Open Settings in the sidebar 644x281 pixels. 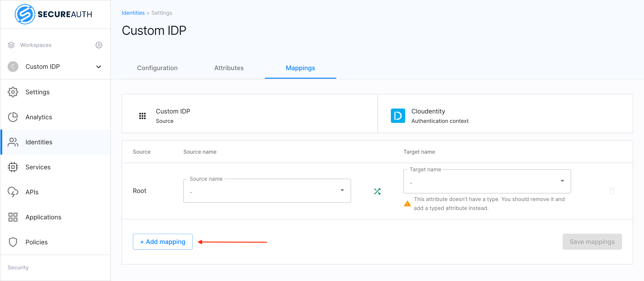pyautogui.click(x=55, y=92)
